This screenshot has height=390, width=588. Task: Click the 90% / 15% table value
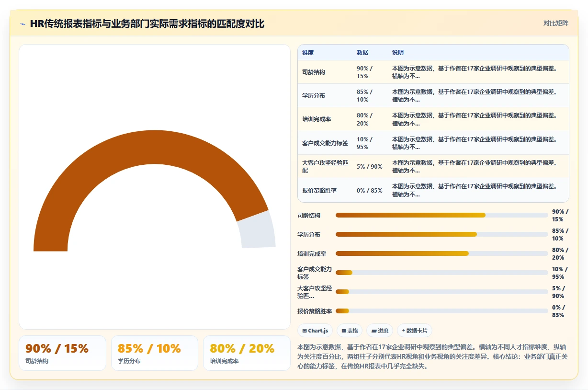coord(364,72)
